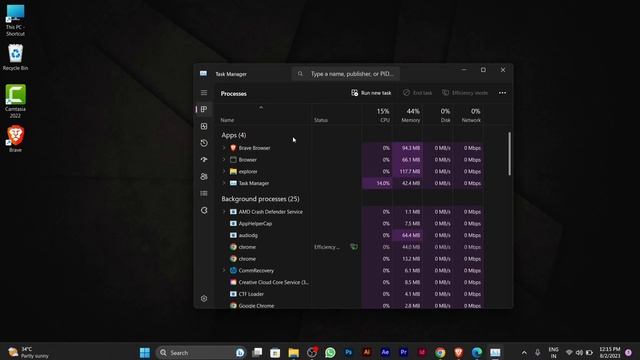Click the Efficiency mode leaf icon for chrome
This screenshot has width=640, height=360.
point(354,247)
